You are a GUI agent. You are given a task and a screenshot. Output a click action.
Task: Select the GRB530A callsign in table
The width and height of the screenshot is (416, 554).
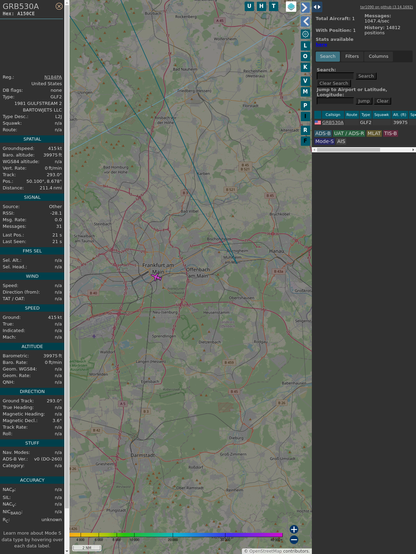tap(333, 123)
